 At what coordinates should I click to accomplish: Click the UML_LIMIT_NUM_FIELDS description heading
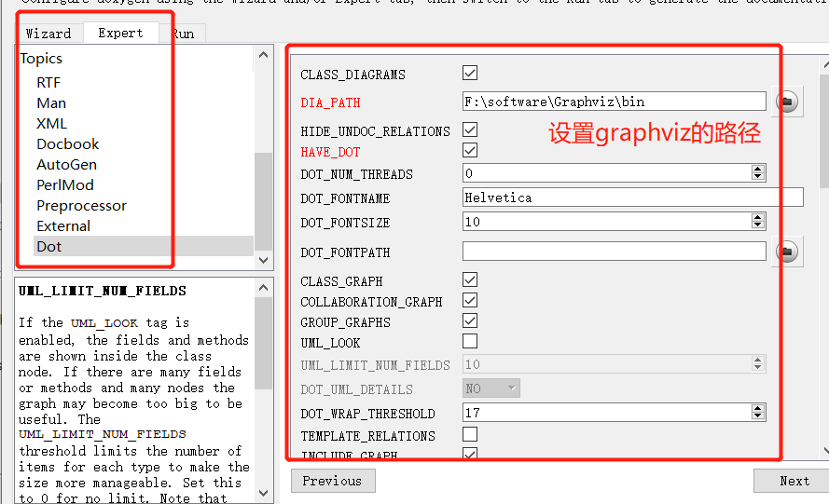pos(103,291)
